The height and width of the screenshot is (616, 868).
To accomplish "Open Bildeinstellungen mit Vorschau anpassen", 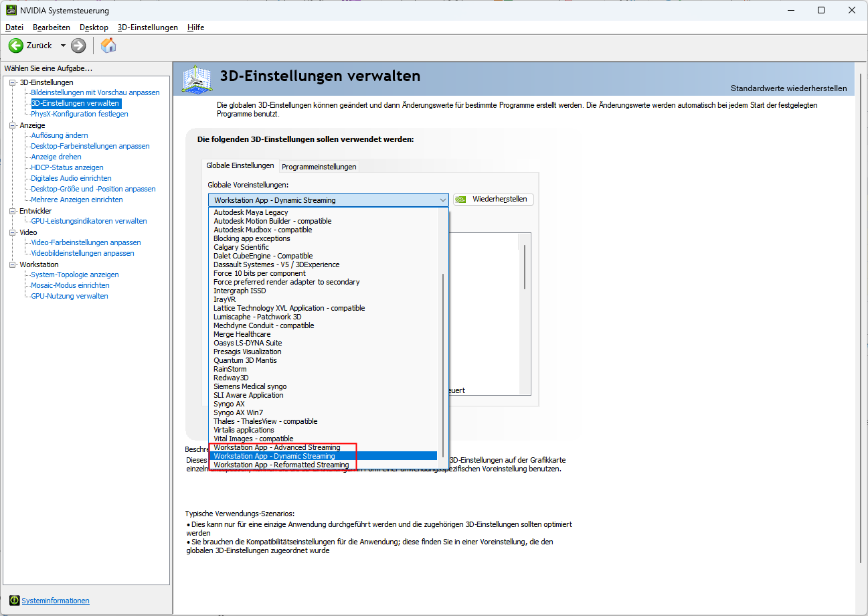I will [96, 92].
